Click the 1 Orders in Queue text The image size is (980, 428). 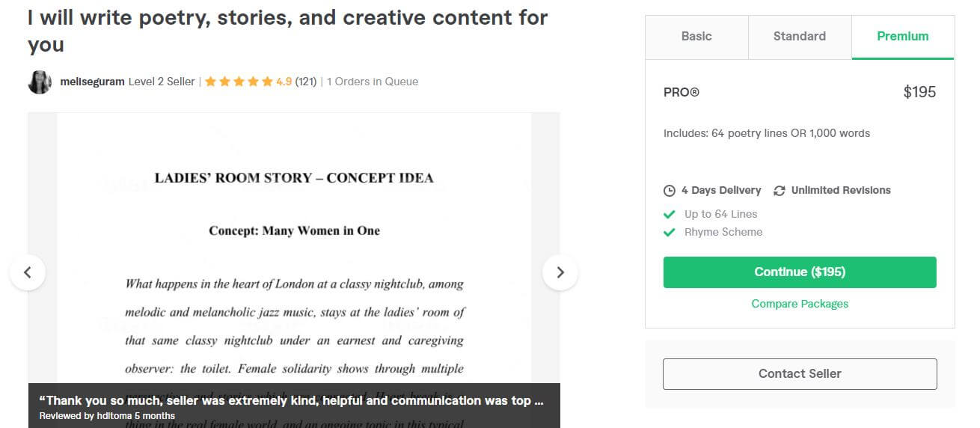[x=373, y=82]
